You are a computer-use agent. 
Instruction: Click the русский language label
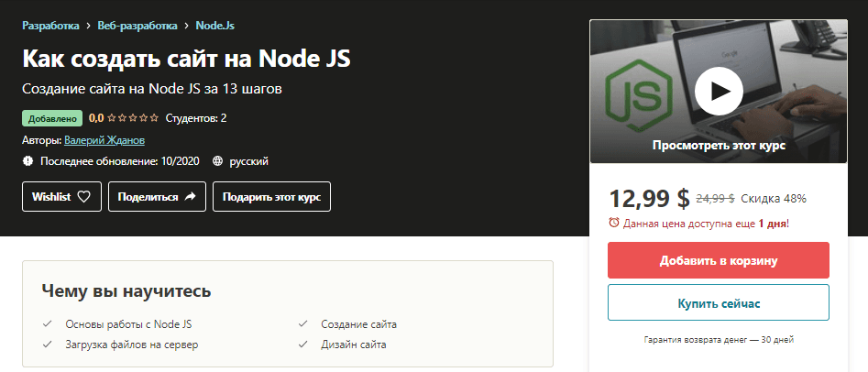coord(249,161)
